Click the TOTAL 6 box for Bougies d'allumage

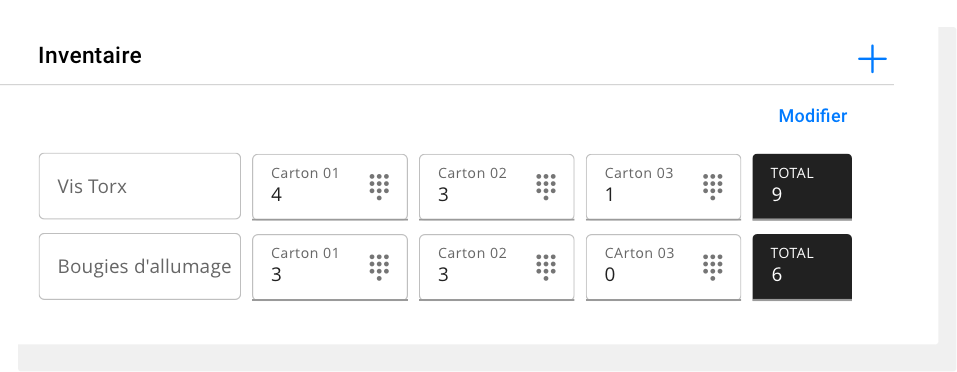tap(802, 267)
